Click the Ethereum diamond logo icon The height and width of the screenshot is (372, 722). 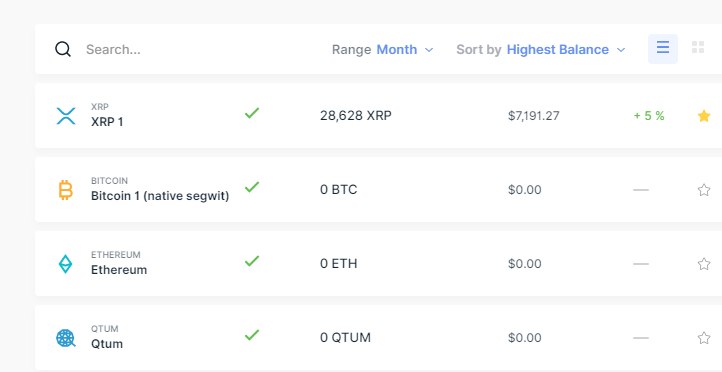coord(65,264)
